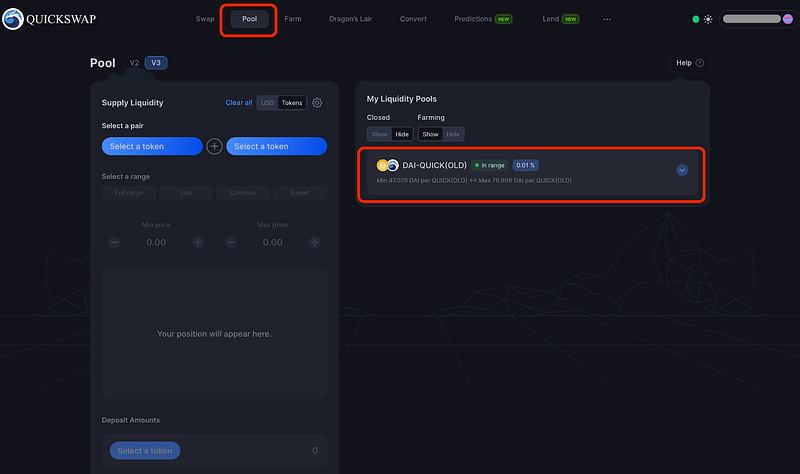Open the three-dot more menu
The image size is (800, 474).
point(607,19)
